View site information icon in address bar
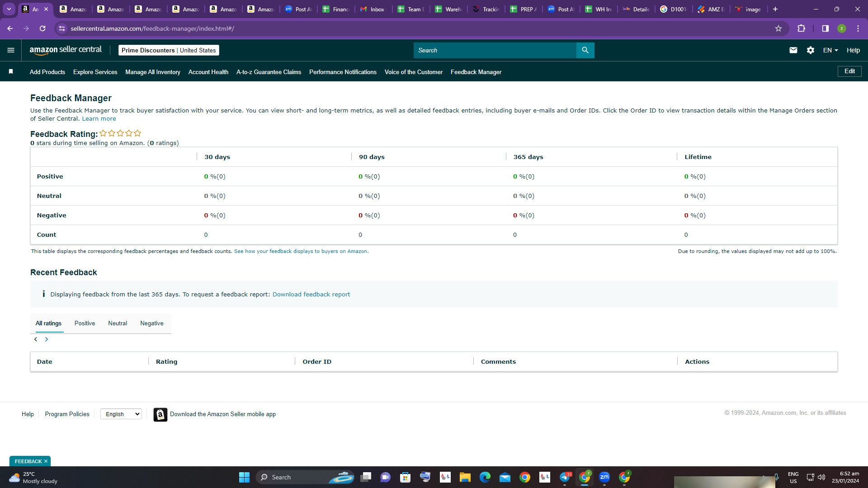 coord(62,28)
